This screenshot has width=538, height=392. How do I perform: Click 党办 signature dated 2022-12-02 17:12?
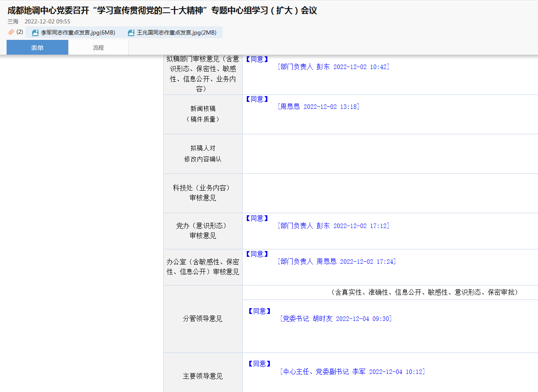[x=333, y=226]
